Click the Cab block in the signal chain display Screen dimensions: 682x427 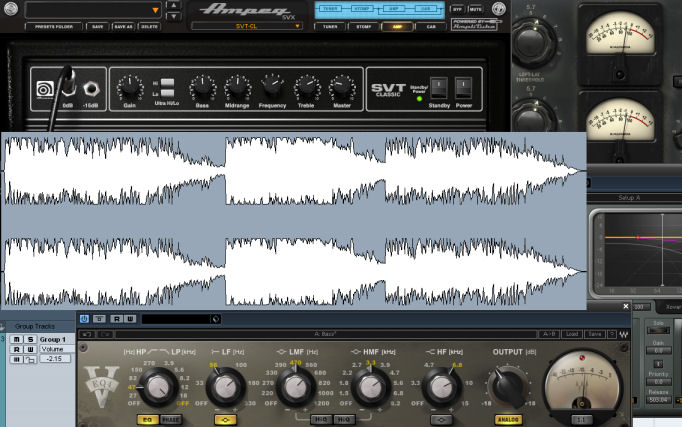(426, 9)
